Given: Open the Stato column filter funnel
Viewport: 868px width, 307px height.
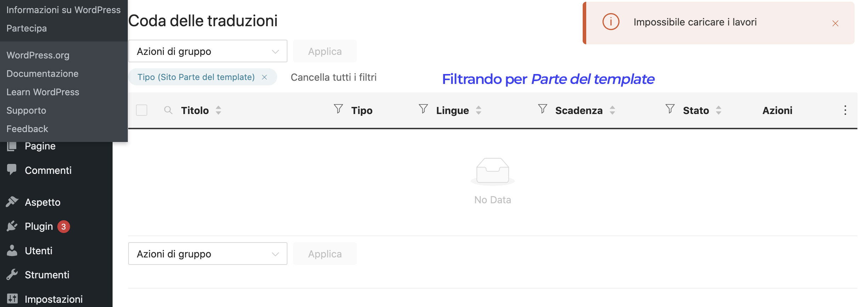Looking at the screenshot, I should [x=670, y=109].
